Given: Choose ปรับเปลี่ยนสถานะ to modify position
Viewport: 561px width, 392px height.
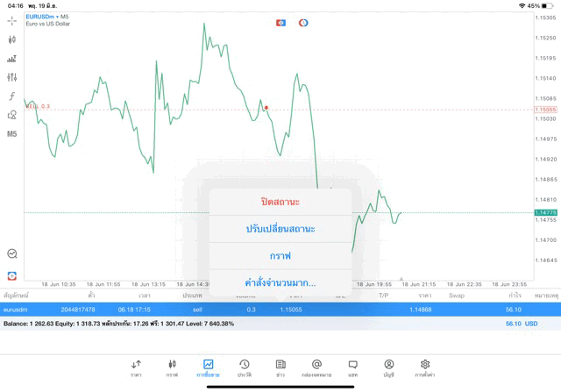Looking at the screenshot, I should pyautogui.click(x=280, y=229).
